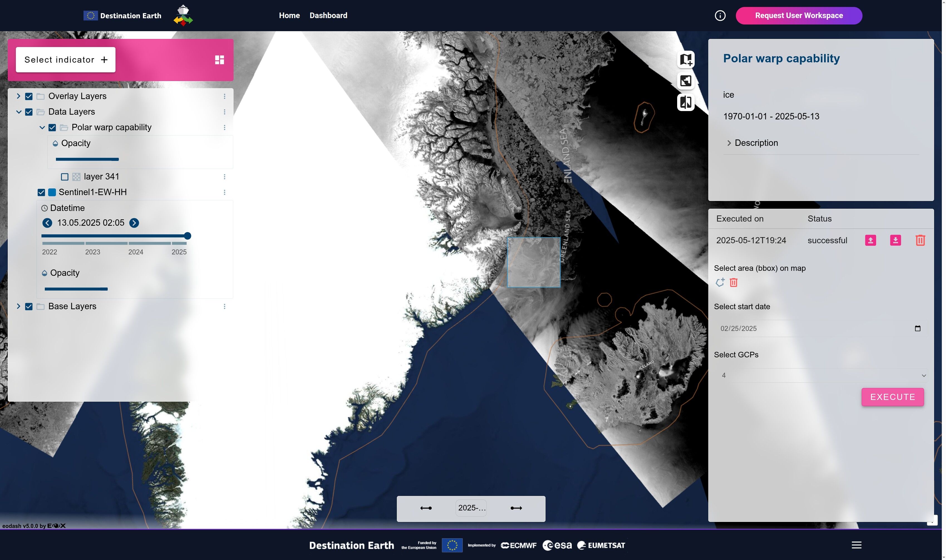
Task: Click the pink upload result icon
Action: coord(870,240)
